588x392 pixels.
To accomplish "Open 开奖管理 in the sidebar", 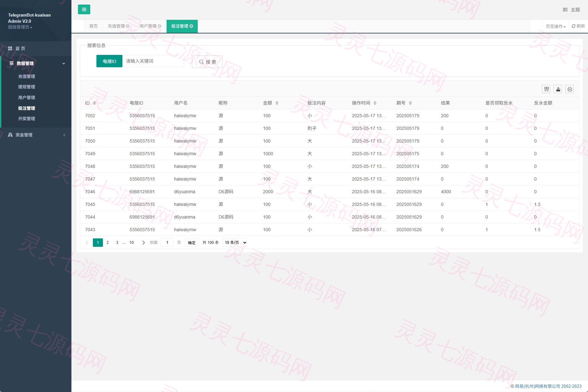I will coord(27,119).
